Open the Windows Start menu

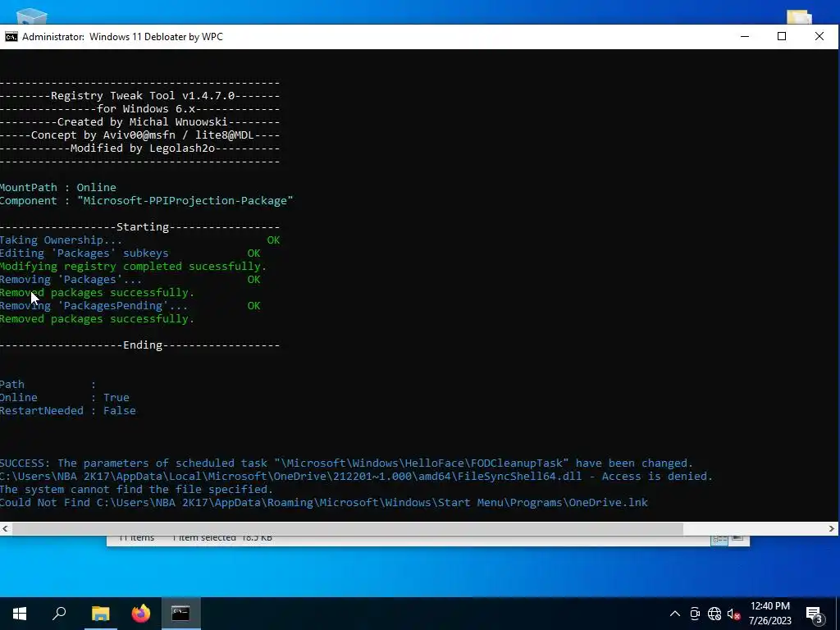[x=20, y=614]
